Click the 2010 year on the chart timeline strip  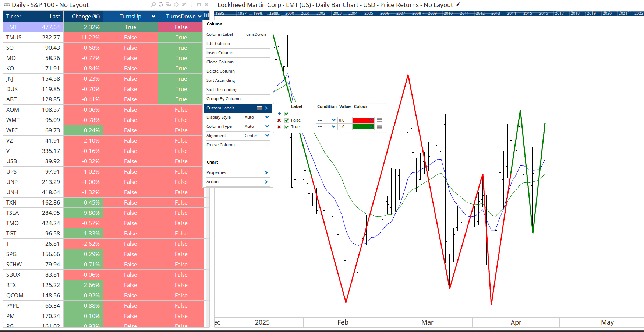tap(448, 13)
